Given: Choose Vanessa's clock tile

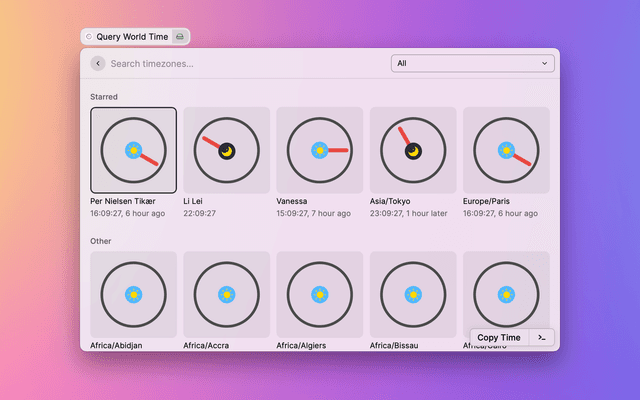Looking at the screenshot, I should (x=319, y=150).
